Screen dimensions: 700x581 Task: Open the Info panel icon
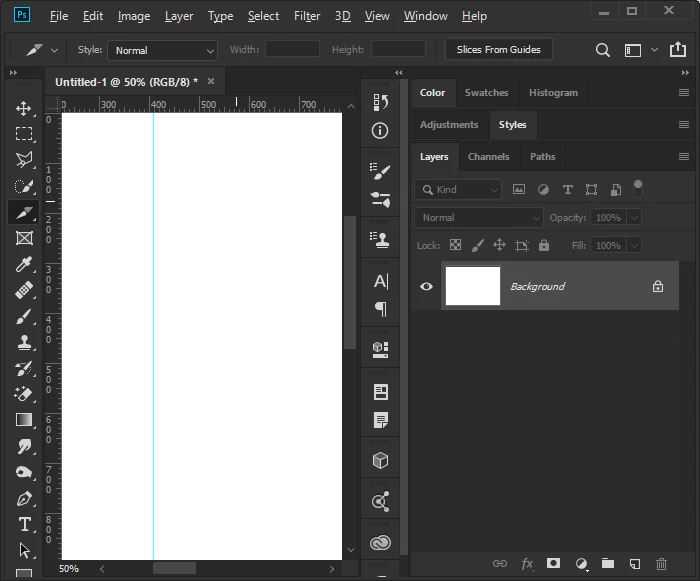tap(380, 131)
